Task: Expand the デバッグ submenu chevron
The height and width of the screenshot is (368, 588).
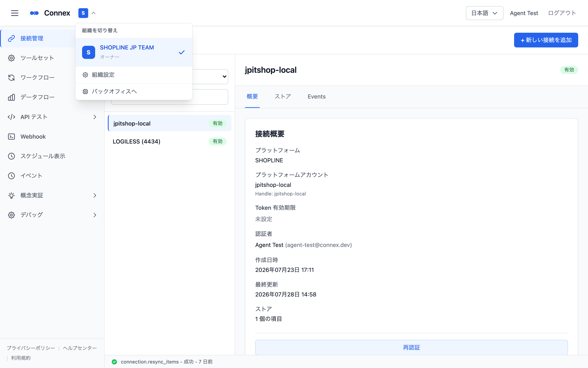Action: [x=95, y=215]
